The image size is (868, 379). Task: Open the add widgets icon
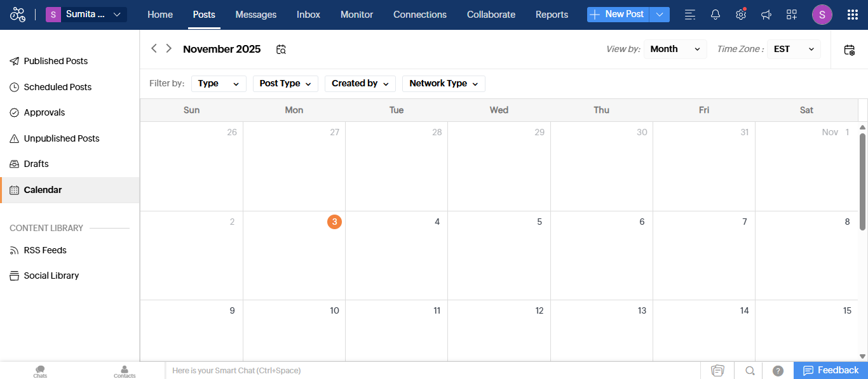(791, 14)
